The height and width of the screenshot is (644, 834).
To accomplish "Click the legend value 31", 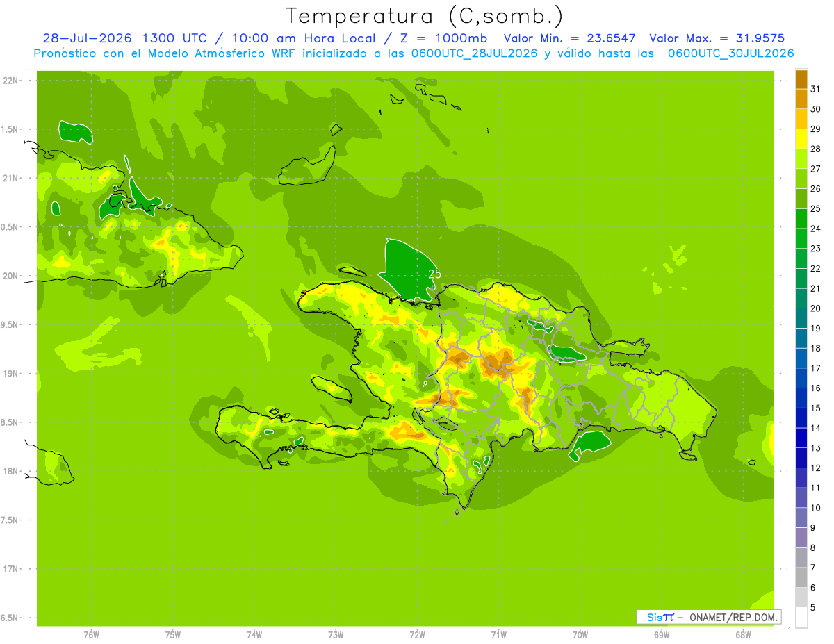I will 815,89.
